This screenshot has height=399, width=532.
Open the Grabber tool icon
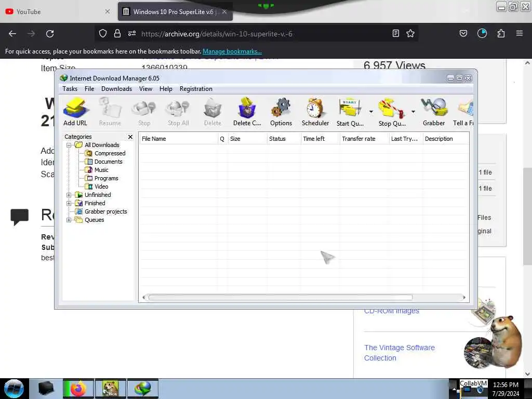tap(434, 111)
